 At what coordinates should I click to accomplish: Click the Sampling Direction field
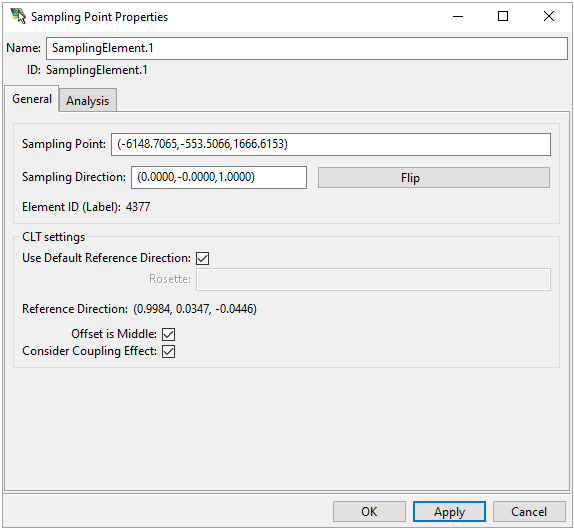click(x=219, y=178)
